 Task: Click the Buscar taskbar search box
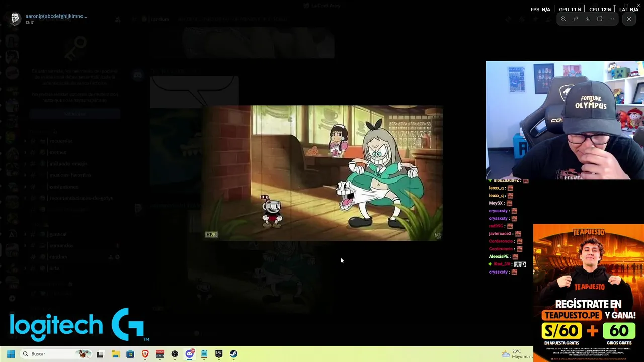click(56, 354)
